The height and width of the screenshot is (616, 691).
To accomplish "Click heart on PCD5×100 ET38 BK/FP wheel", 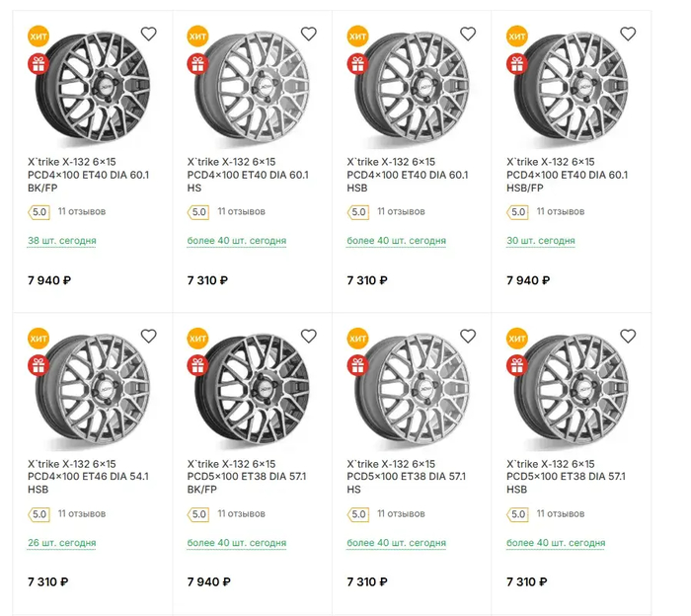I will point(309,336).
